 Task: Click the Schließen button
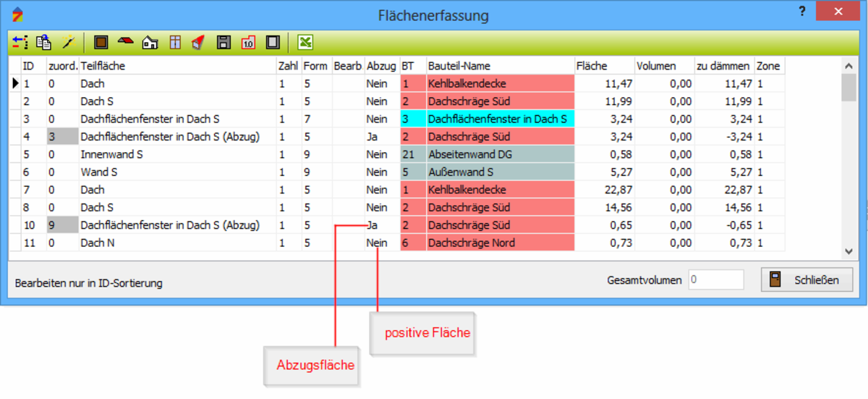click(x=807, y=280)
